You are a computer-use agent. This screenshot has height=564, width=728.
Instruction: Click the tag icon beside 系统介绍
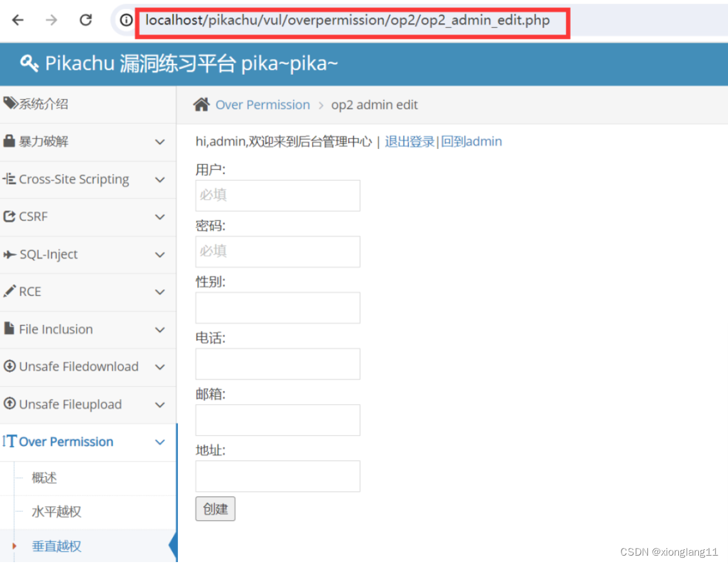point(10,103)
